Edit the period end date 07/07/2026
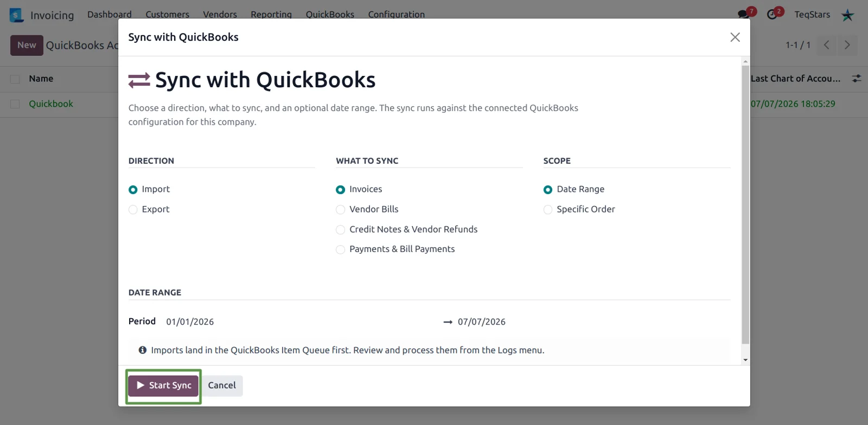This screenshot has height=425, width=868. 482,322
